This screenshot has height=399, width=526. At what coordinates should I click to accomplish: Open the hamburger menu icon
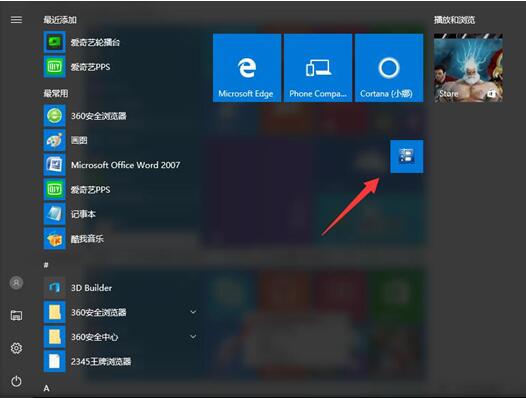tap(16, 20)
